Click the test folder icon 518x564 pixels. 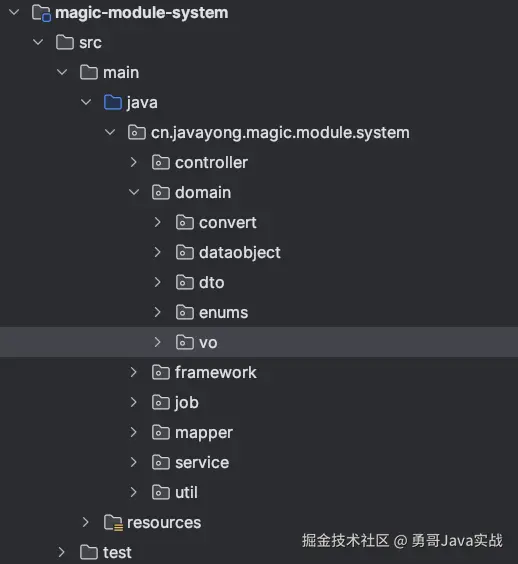click(x=89, y=552)
